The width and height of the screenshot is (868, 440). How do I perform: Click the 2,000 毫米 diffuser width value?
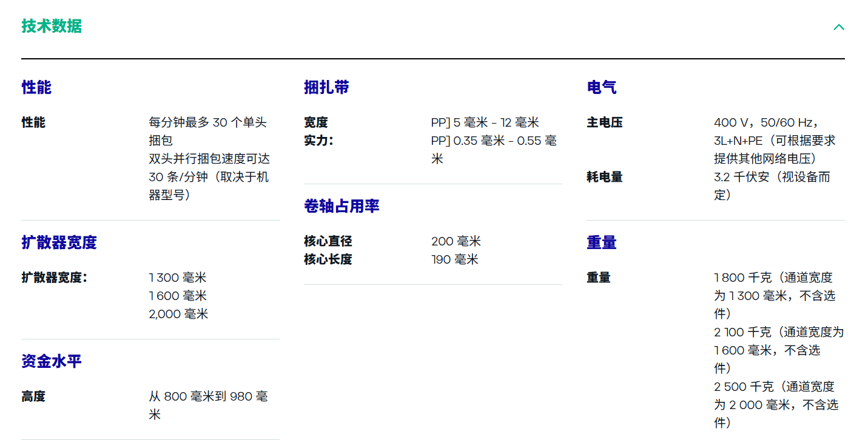click(x=178, y=314)
